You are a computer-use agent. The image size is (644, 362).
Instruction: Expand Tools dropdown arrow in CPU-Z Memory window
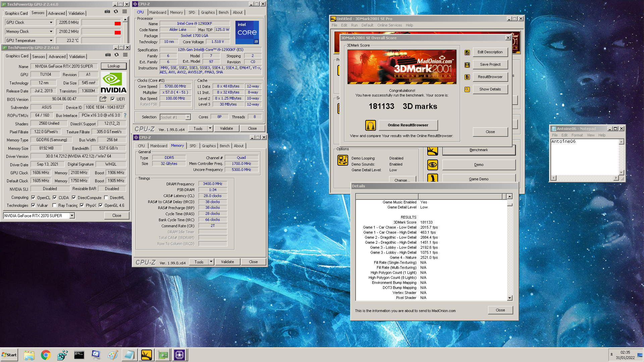[211, 262]
